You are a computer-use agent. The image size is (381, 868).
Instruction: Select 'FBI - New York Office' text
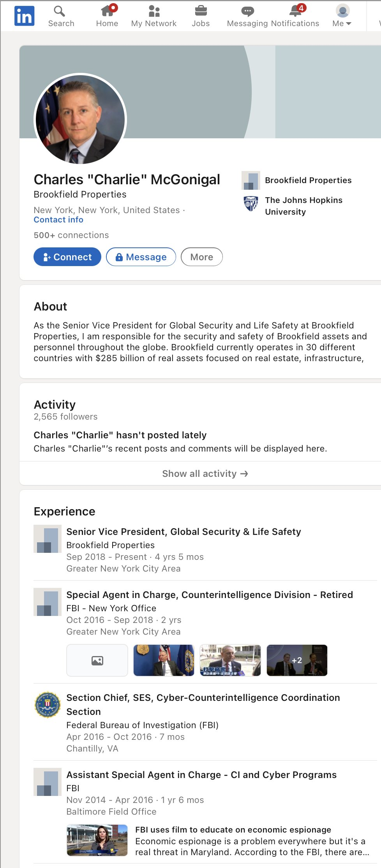pos(111,609)
